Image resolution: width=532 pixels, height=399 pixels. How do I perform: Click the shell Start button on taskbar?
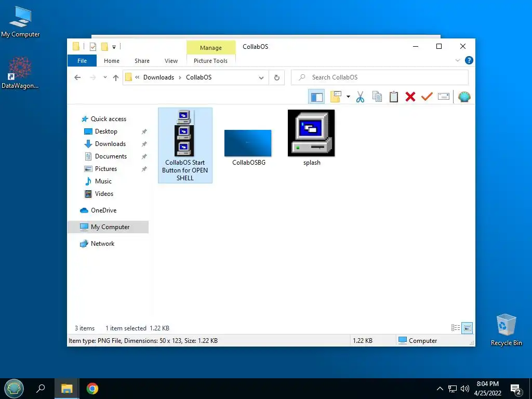[x=14, y=389]
